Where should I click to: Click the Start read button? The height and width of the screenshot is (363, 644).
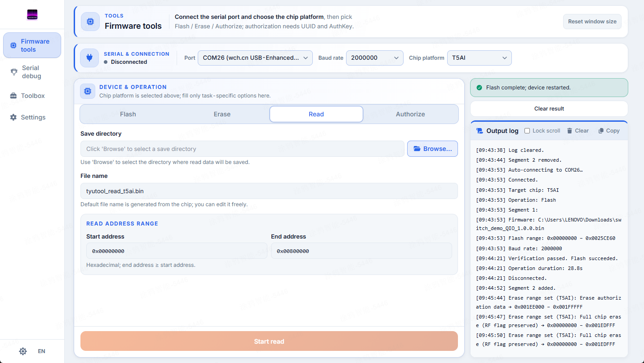pyautogui.click(x=269, y=341)
